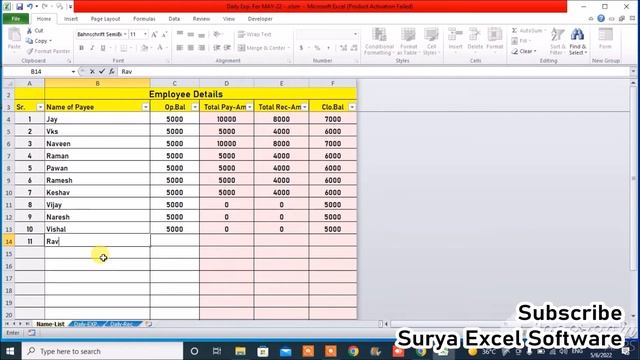Insert cells using the Insert icon

click(455, 40)
